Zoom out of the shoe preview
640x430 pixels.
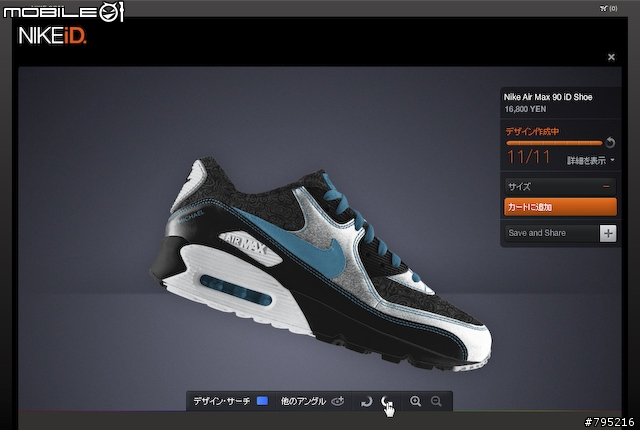coord(436,401)
